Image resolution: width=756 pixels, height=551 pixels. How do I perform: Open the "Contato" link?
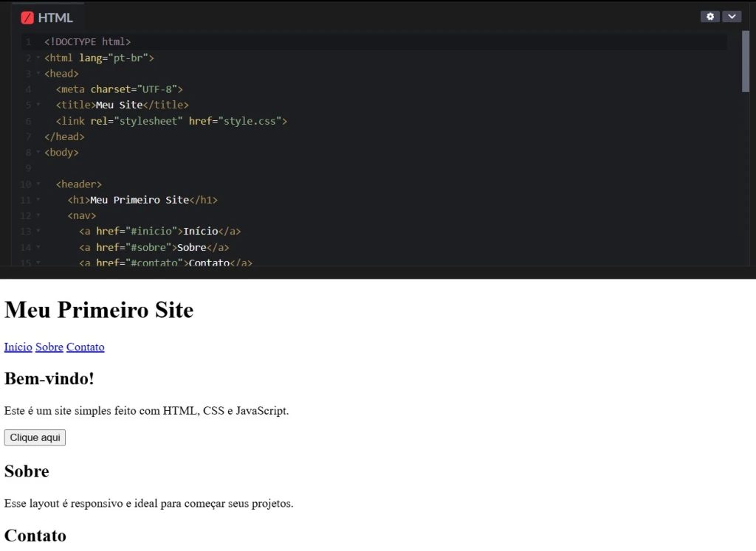(85, 347)
